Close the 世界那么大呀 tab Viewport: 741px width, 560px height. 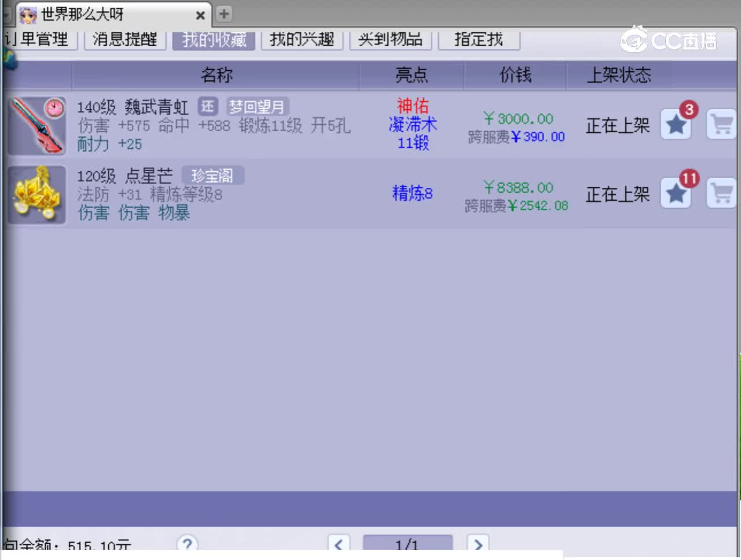pos(200,15)
